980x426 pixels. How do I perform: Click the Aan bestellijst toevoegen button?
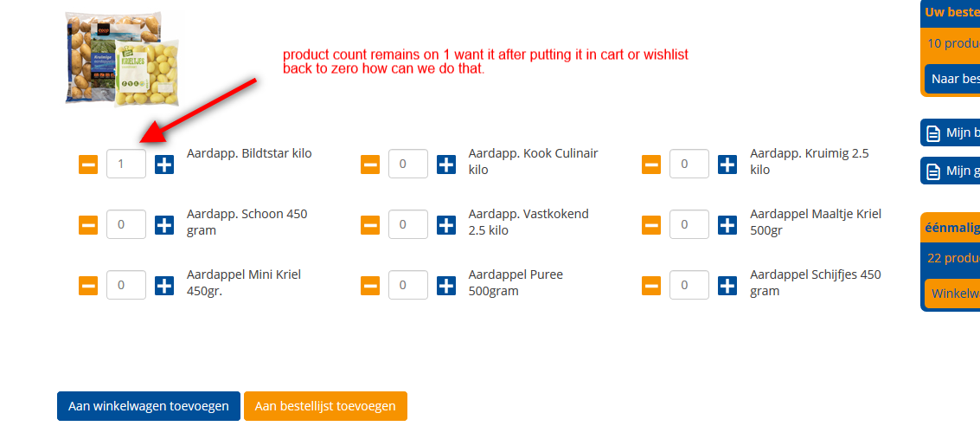pyautogui.click(x=325, y=406)
